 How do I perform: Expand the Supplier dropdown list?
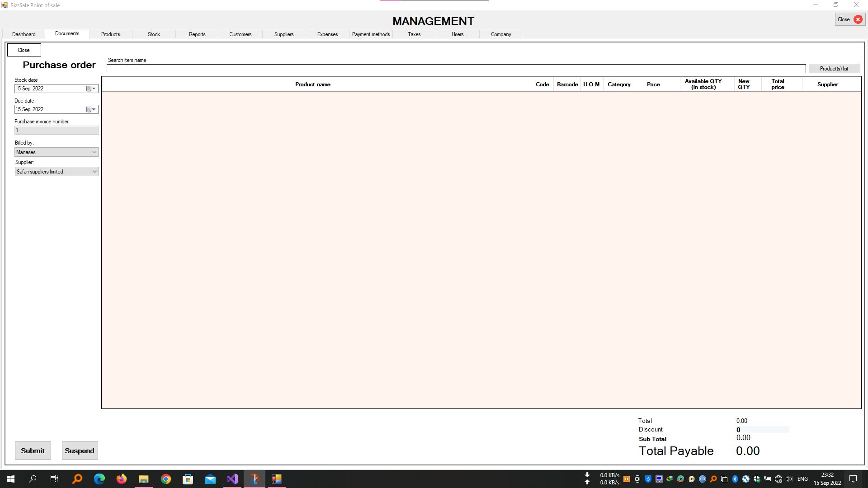pos(94,172)
